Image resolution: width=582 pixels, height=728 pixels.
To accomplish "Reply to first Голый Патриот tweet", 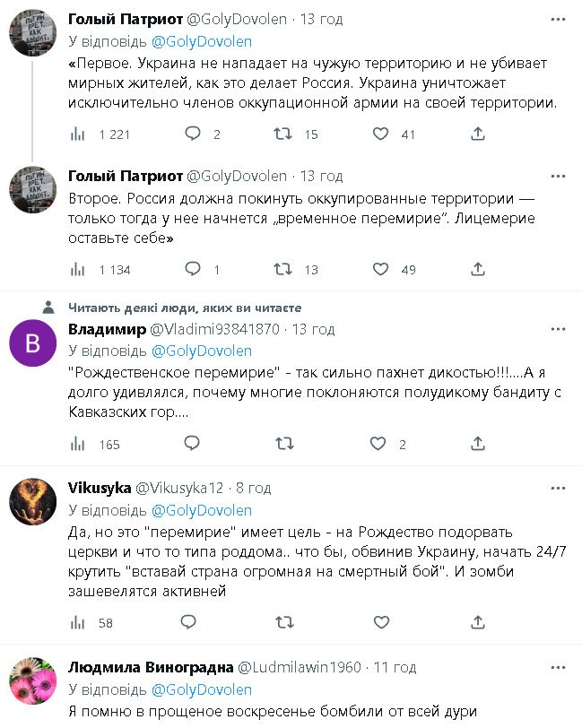I will coord(192,134).
